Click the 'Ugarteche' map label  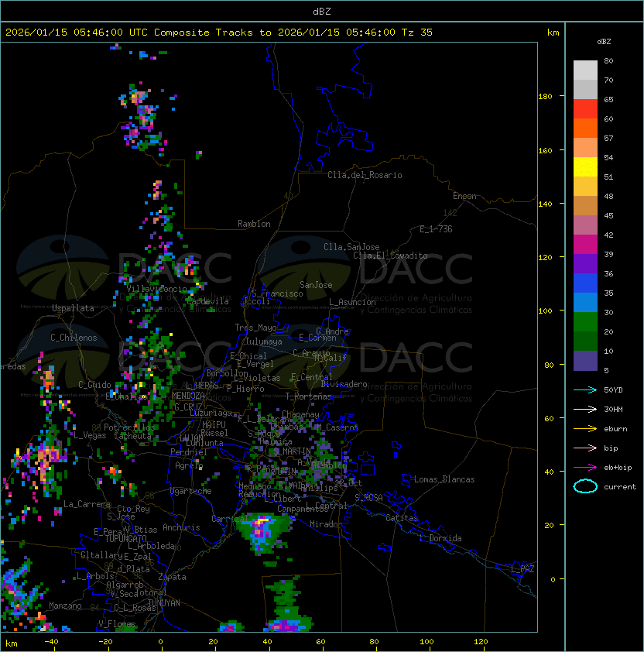(191, 491)
